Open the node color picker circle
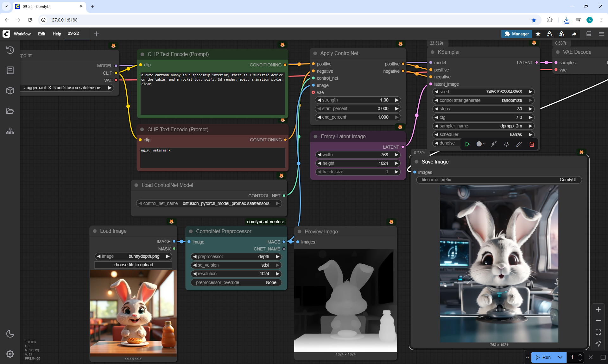Image resolution: width=608 pixels, height=364 pixels. (x=479, y=144)
